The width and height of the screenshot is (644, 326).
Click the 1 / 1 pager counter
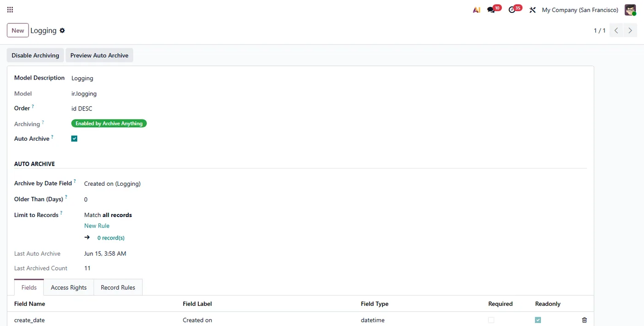coord(599,30)
